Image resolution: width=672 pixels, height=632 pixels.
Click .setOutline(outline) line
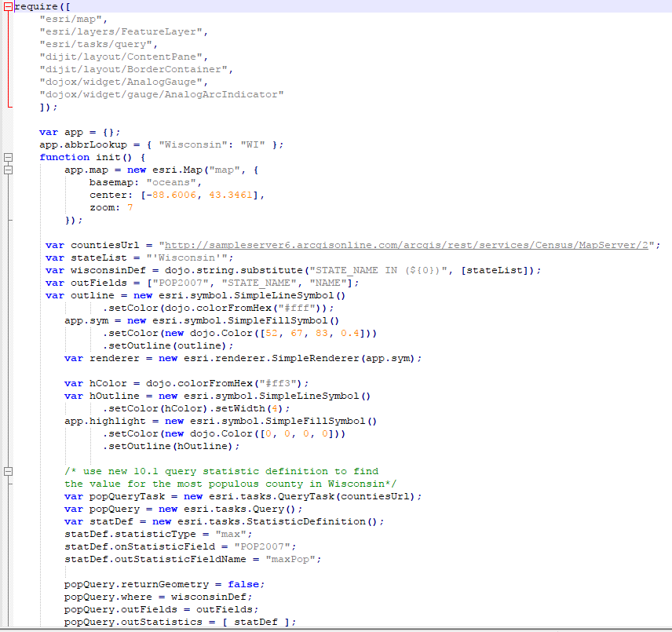coord(168,345)
